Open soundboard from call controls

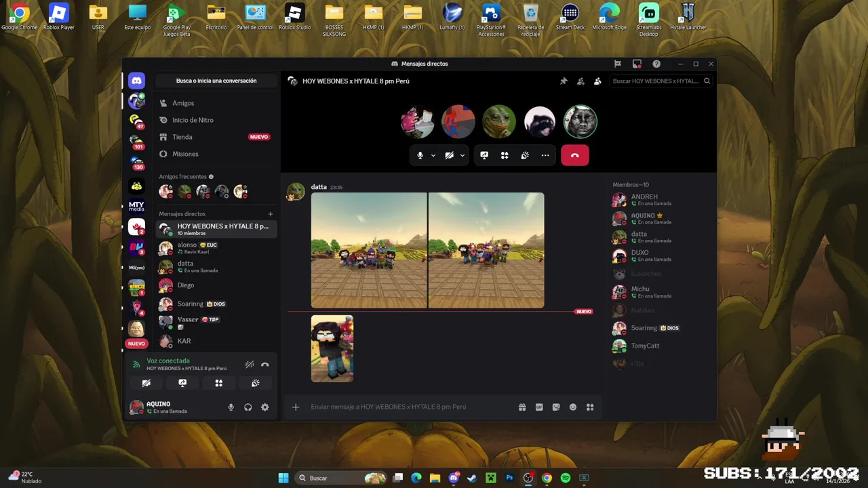525,155
